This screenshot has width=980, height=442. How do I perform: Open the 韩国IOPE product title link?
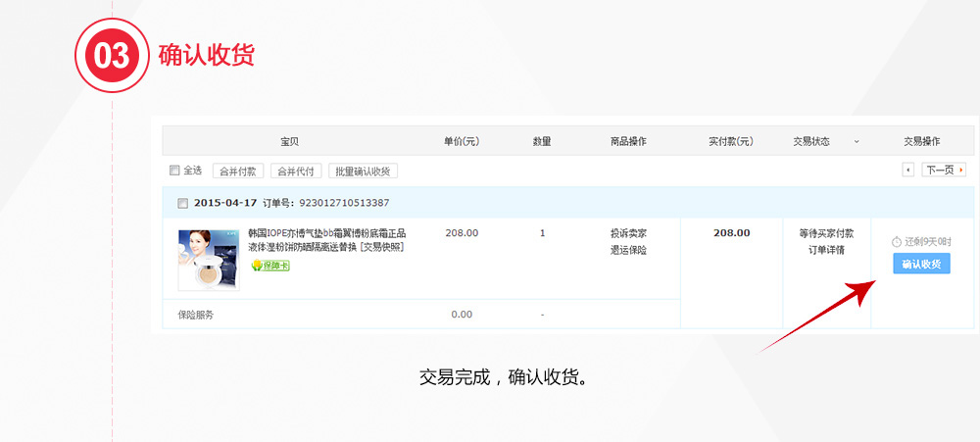pos(326,234)
